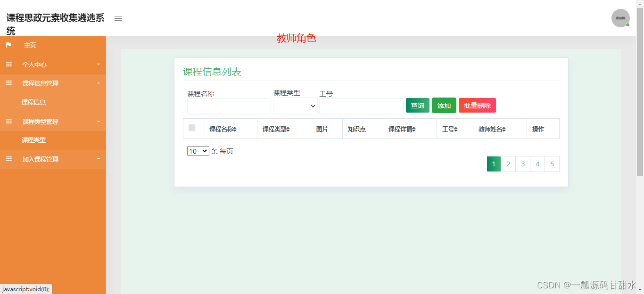This screenshot has width=644, height=294.
Task: Click the grid icon beside 个人中心
Action: point(8,64)
